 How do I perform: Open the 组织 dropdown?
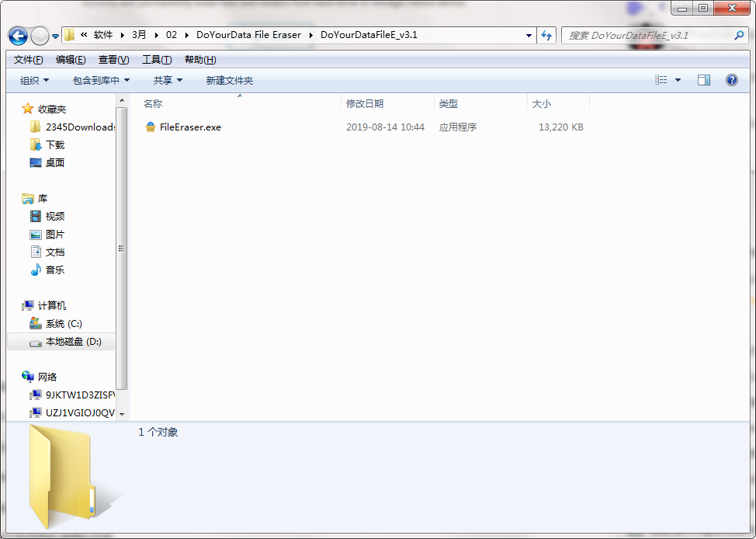click(34, 81)
